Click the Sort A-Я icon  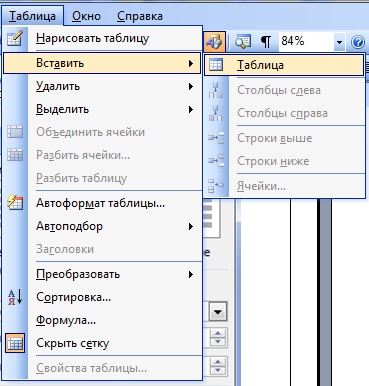click(15, 297)
